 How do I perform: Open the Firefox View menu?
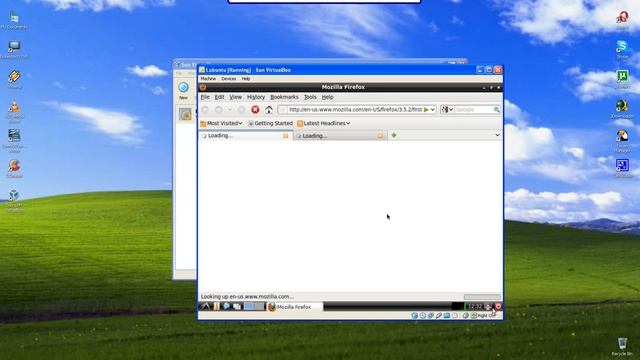(236, 97)
